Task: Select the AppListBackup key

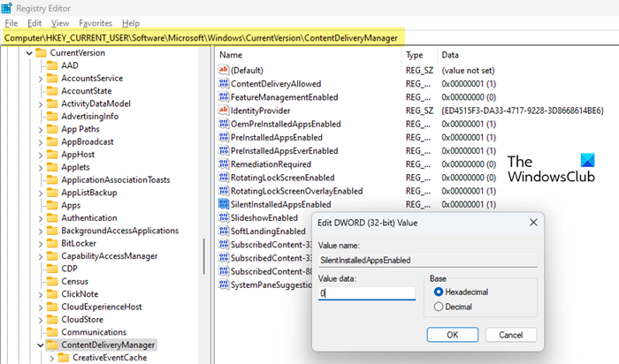Action: (x=89, y=193)
